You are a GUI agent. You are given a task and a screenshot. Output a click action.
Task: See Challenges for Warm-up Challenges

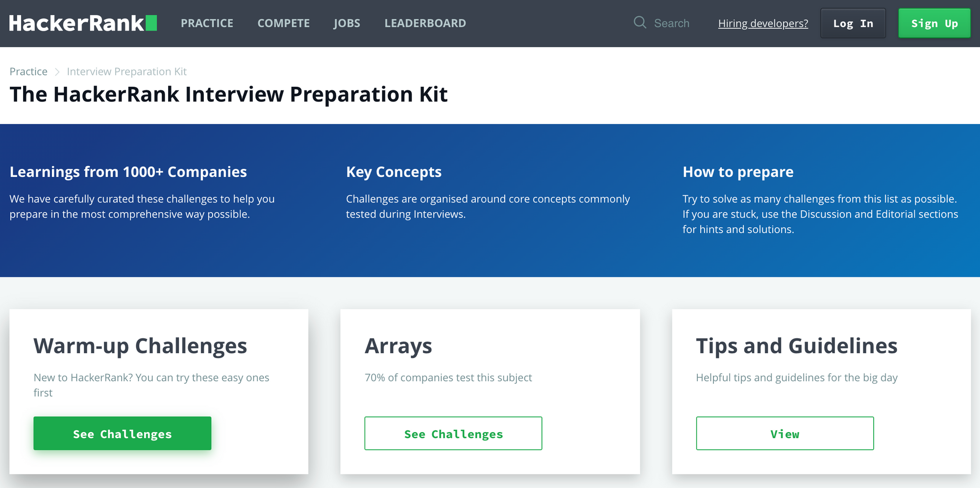click(x=122, y=434)
